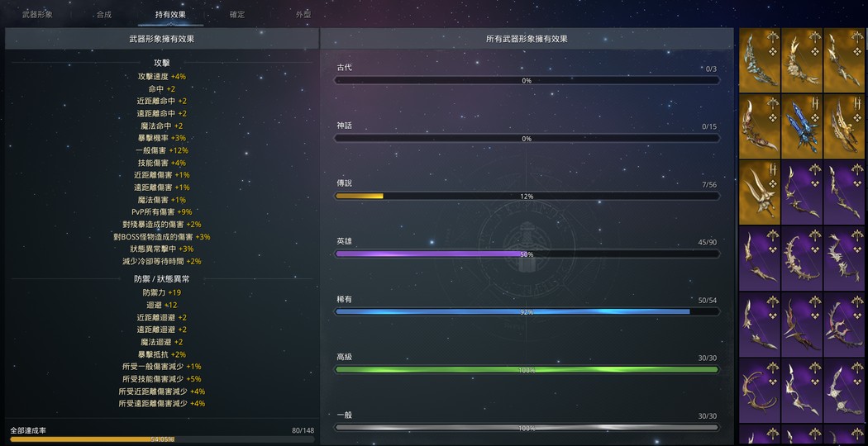Select the bone-spine bow on purple card
Image resolution: width=868 pixels, height=446 pixels.
pos(802,259)
